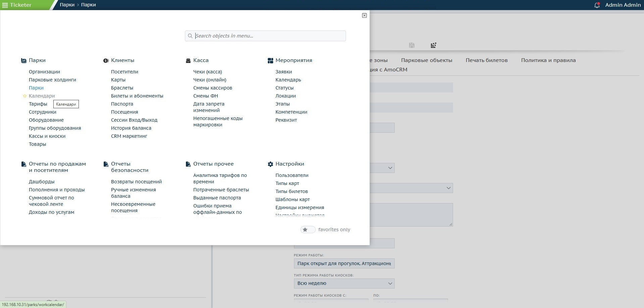
Task: Click the Отчеты по продажам section icon
Action: click(x=24, y=164)
